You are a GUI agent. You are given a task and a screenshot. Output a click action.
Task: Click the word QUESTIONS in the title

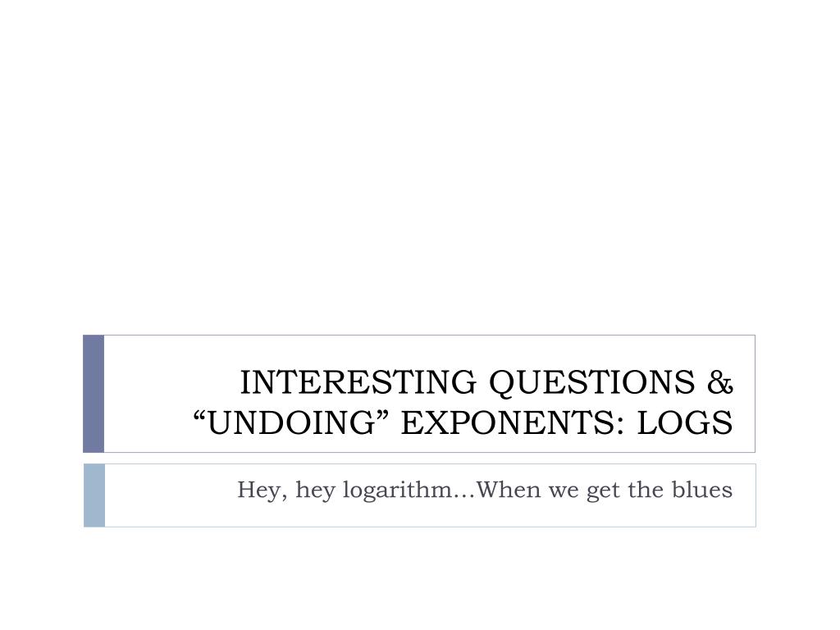[x=592, y=384]
